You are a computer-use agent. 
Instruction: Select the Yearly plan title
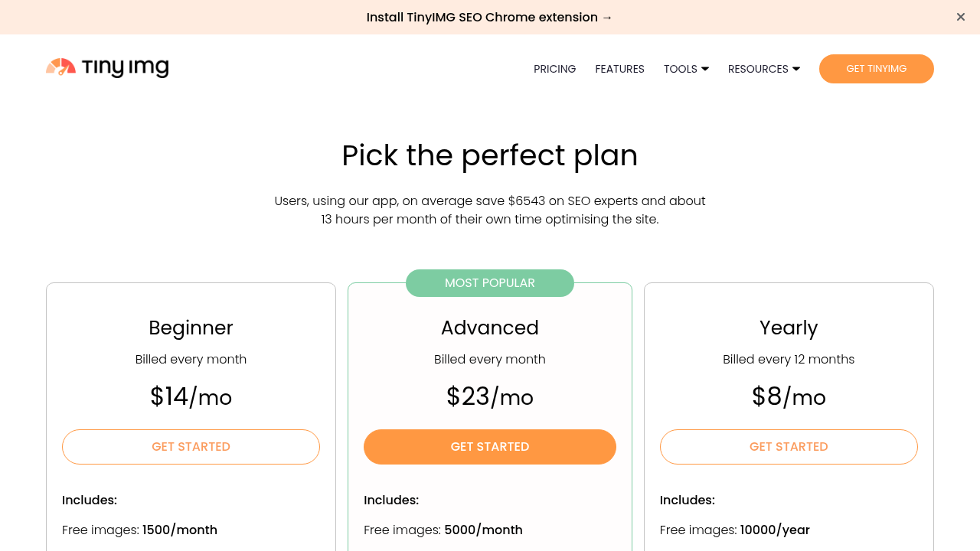tap(789, 328)
